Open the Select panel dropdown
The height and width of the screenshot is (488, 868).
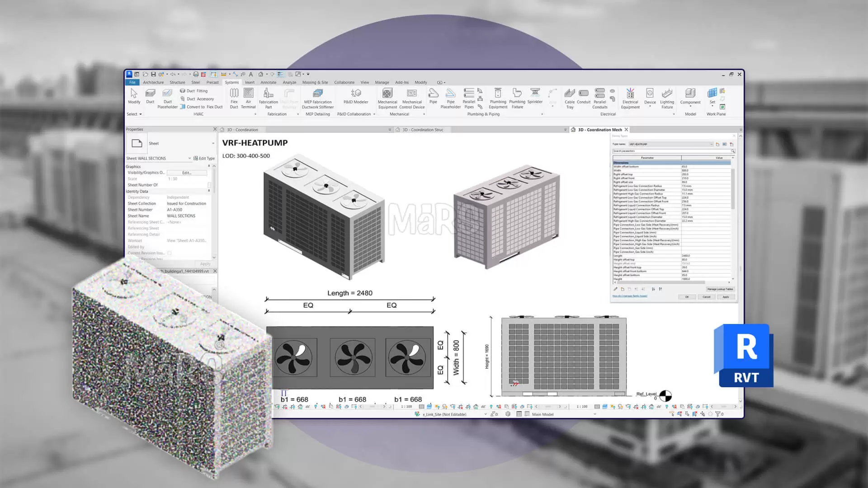(134, 114)
